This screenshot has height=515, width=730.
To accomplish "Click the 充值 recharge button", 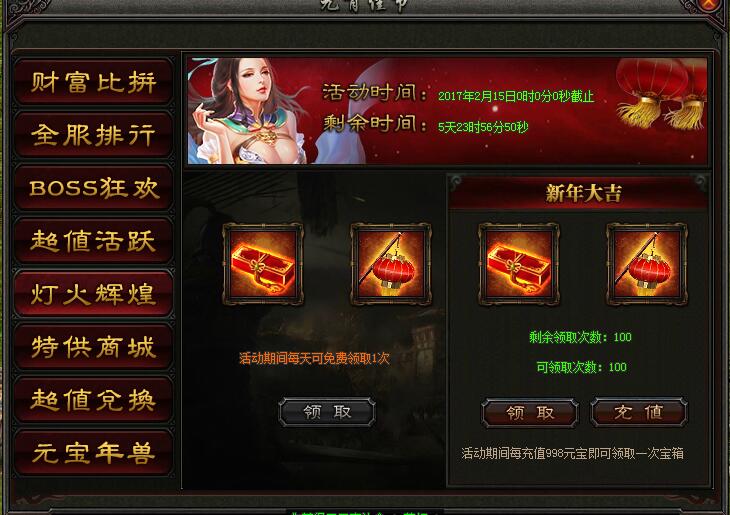I will click(639, 412).
